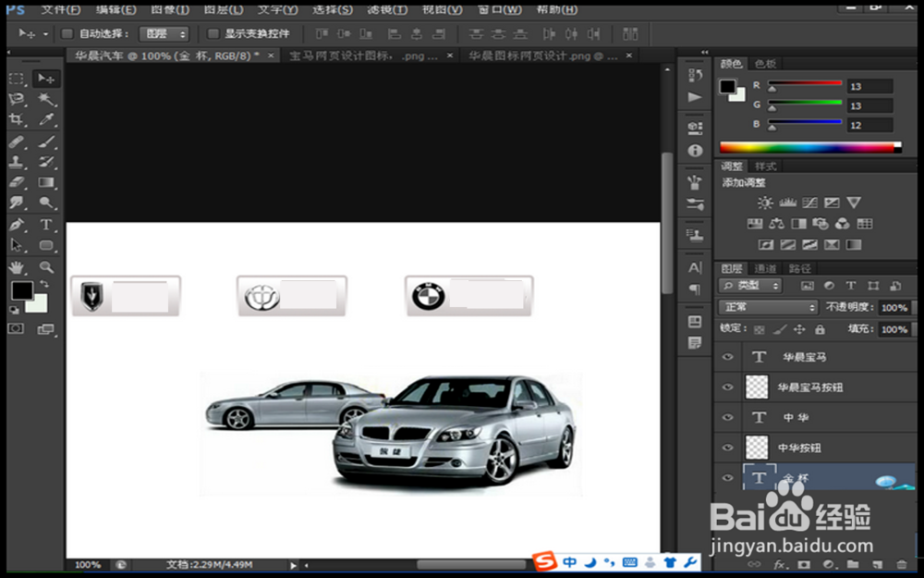Toggle lock all for layer
This screenshot has width=924, height=578.
point(820,330)
